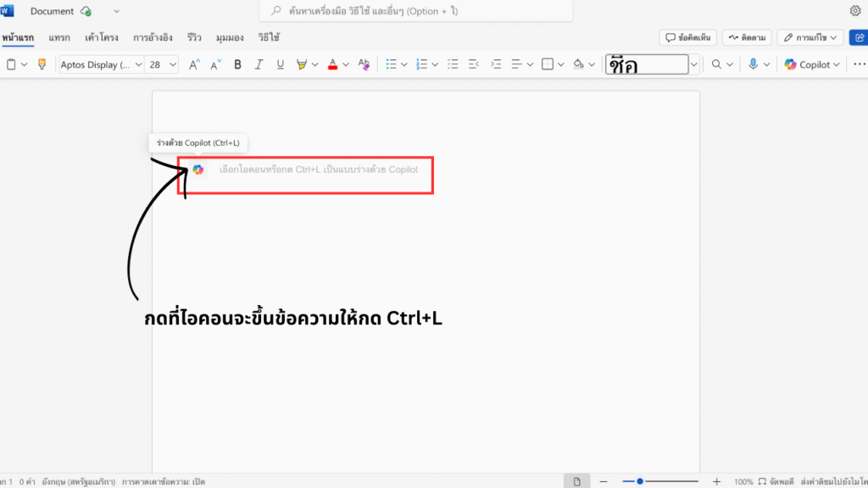Toggle Bold formatting in the ribbon
The width and height of the screenshot is (868, 488).
coord(237,64)
